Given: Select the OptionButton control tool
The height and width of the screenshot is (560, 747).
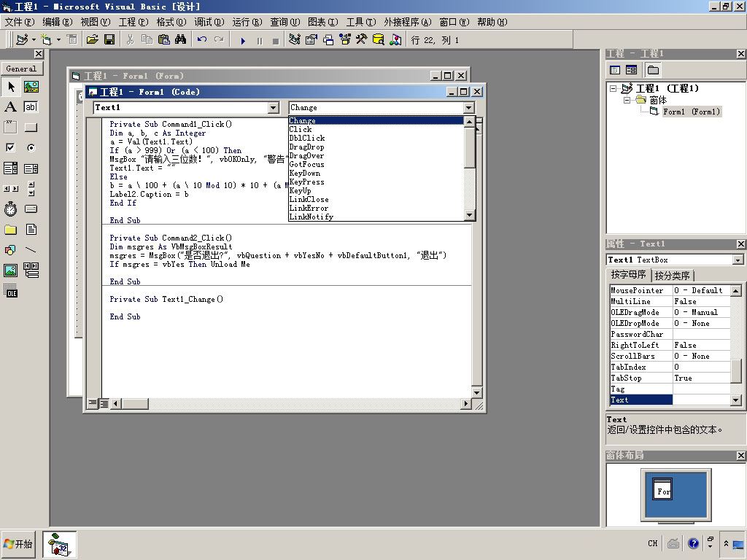Looking at the screenshot, I should point(31,147).
